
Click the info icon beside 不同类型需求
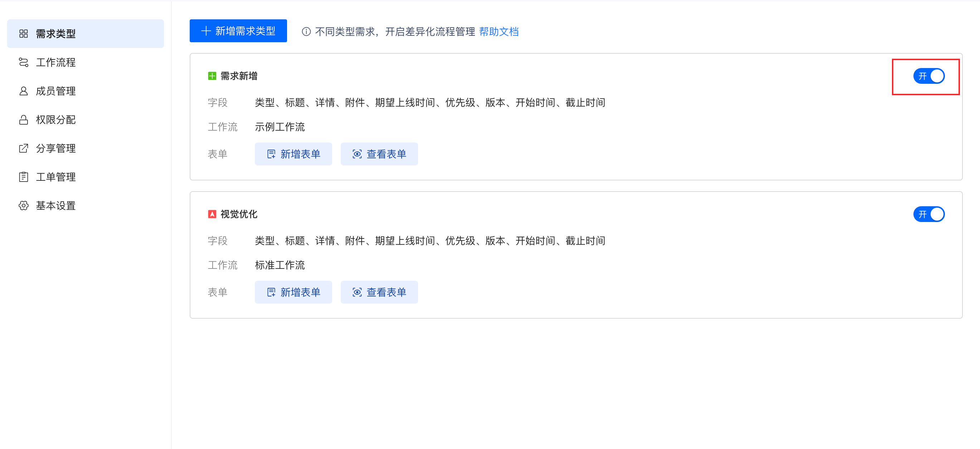point(306,32)
